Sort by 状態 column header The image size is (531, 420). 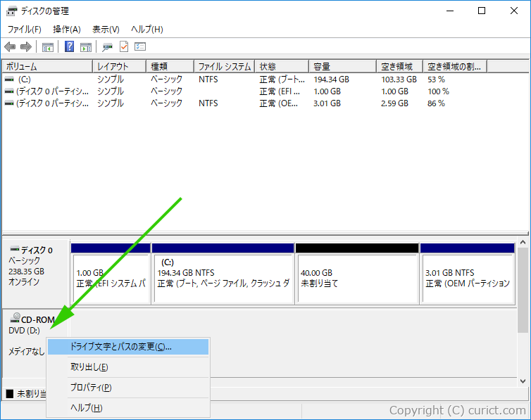pos(282,67)
